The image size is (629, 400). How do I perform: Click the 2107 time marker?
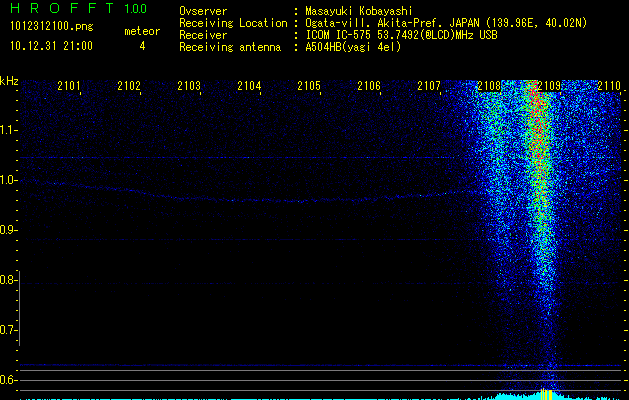pos(429,85)
